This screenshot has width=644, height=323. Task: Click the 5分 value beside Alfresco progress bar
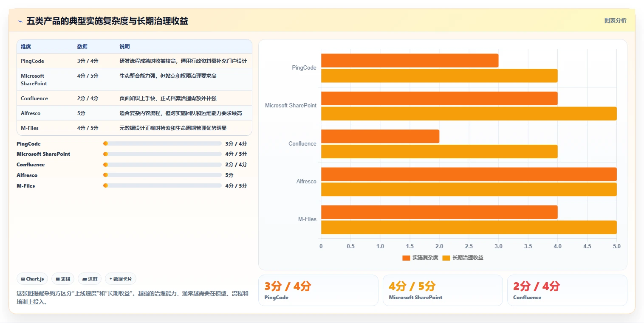pyautogui.click(x=229, y=175)
